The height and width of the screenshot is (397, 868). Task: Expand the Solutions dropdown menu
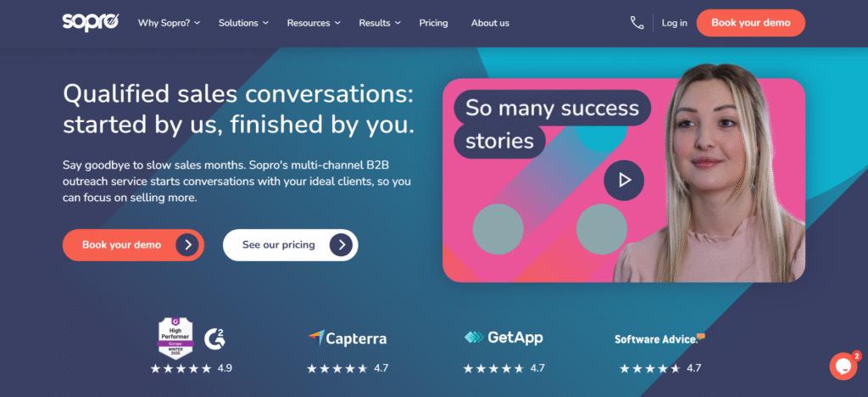point(243,23)
